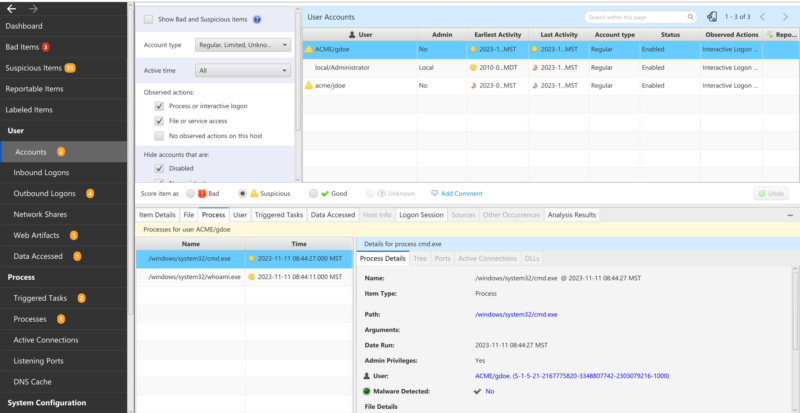
Task: Click the malware detected indicator icon
Action: point(366,392)
